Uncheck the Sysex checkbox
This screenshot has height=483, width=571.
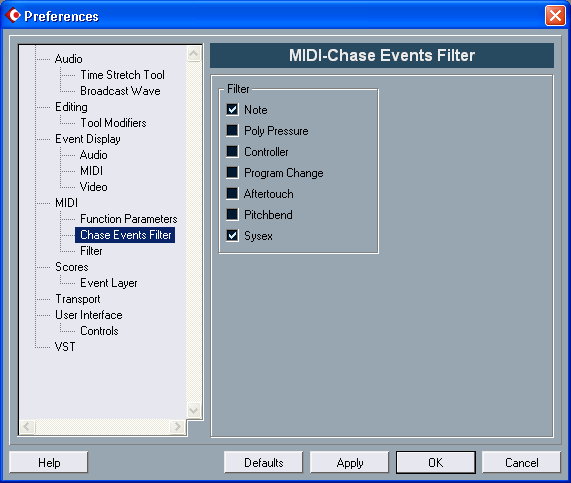click(232, 235)
